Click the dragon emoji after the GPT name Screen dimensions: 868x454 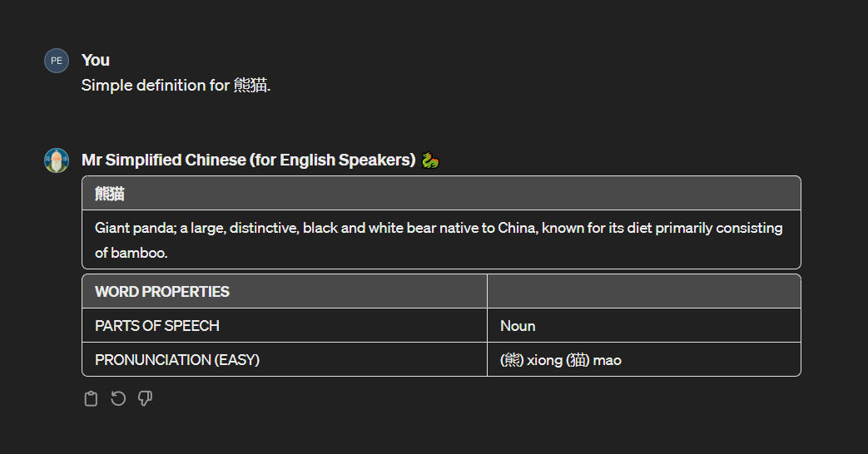(430, 160)
